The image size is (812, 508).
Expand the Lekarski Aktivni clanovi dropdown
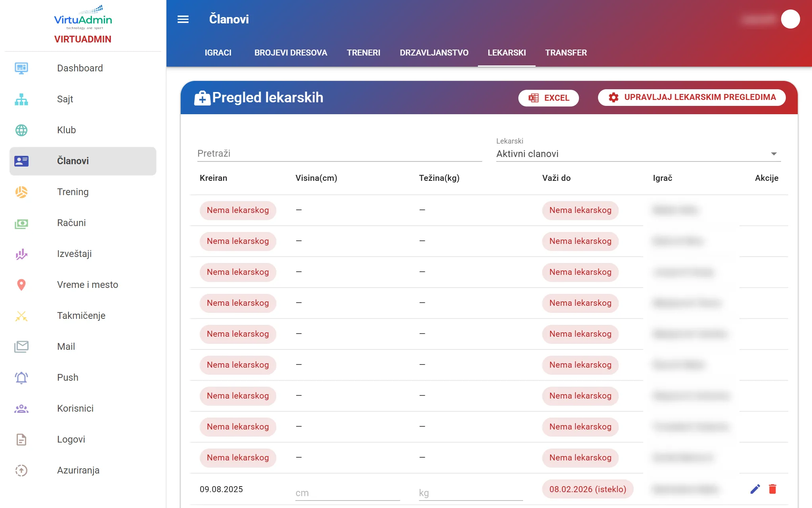coord(638,154)
